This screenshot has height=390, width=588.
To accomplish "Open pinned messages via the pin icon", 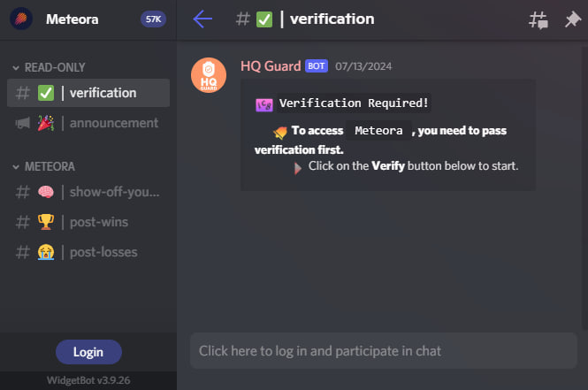I will pyautogui.click(x=573, y=19).
